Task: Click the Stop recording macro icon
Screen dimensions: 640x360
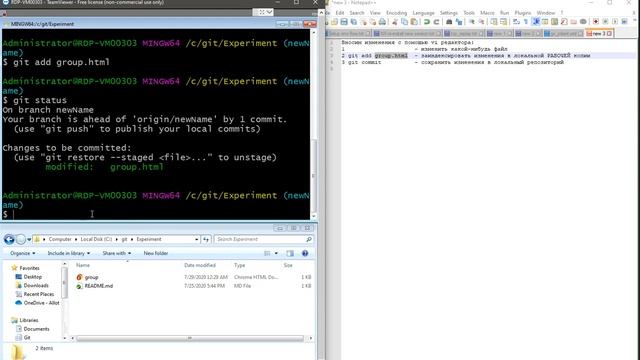Action: point(606,22)
